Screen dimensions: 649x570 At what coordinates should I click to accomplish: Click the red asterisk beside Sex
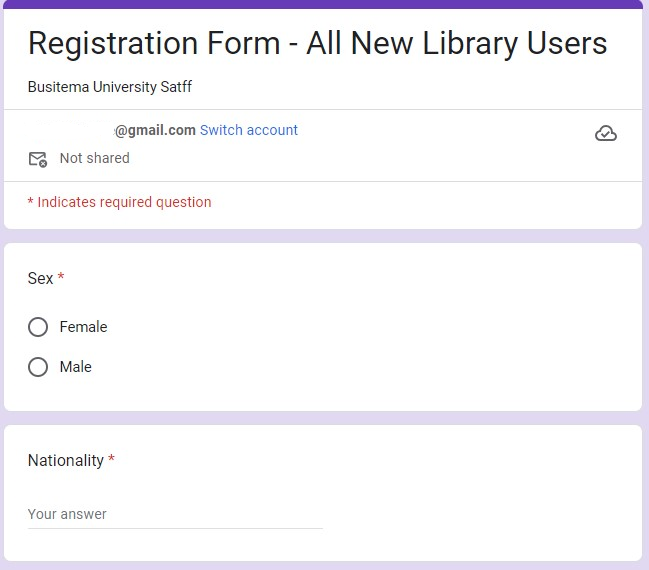click(x=61, y=279)
